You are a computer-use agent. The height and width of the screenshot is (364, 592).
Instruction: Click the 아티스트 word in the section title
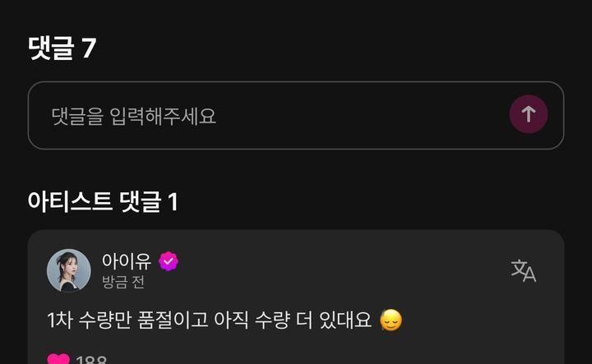(x=69, y=201)
